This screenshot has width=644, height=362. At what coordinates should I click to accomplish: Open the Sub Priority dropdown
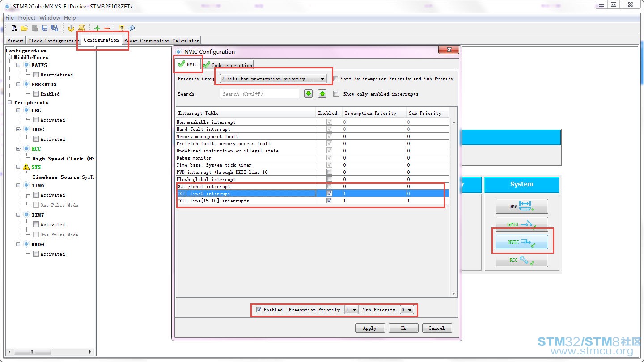tap(407, 310)
